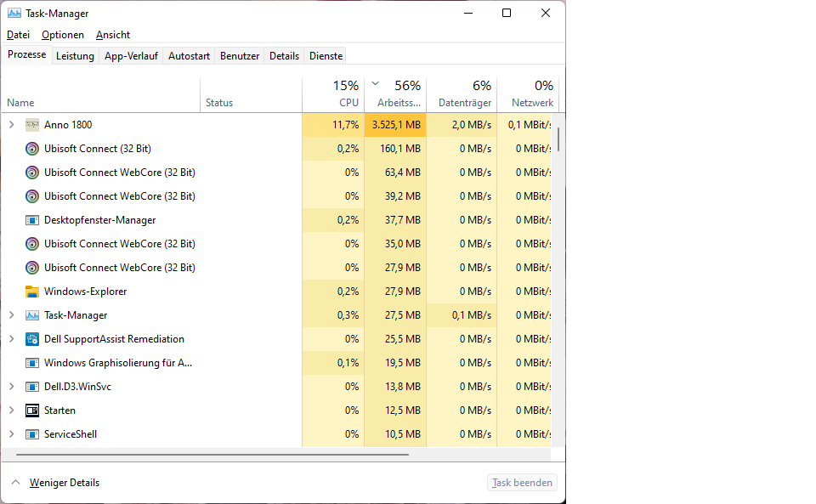816x504 pixels.
Task: Click the Ubisoft Connect WebCore icon with 27,9 MB
Action: (x=32, y=268)
